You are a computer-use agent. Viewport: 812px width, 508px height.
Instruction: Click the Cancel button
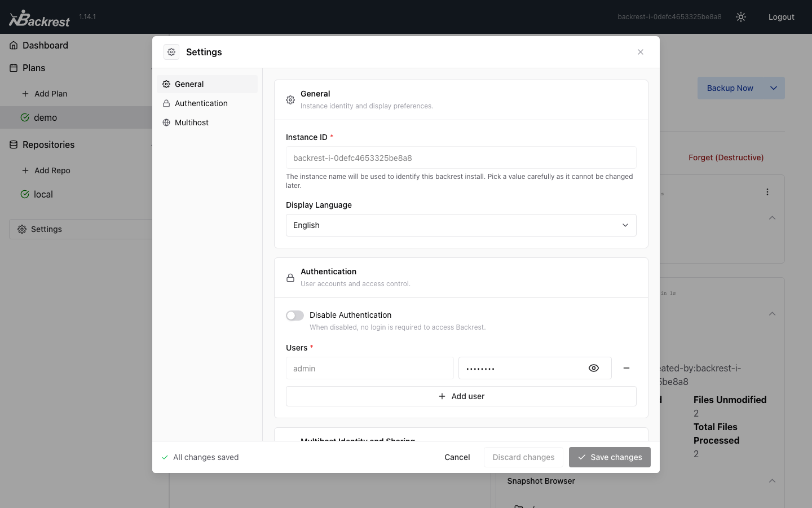click(x=457, y=457)
